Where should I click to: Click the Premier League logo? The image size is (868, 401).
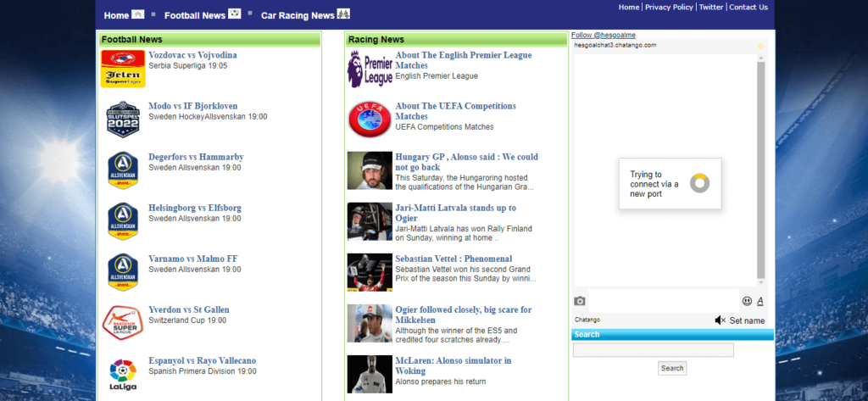pyautogui.click(x=370, y=69)
